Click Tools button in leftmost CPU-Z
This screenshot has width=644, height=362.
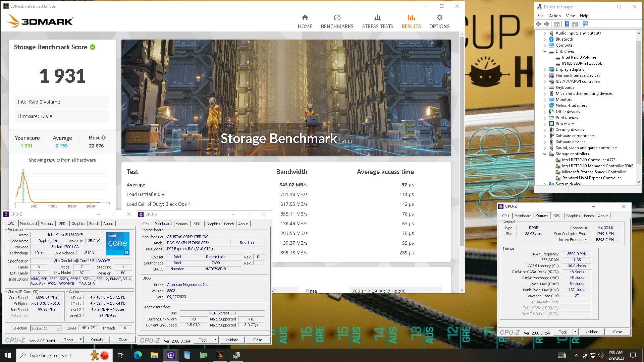tap(68, 340)
